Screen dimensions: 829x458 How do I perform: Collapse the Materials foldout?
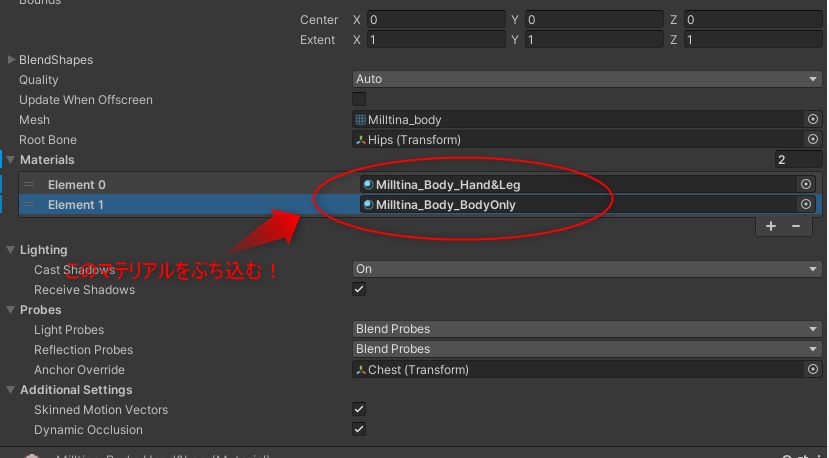pyautogui.click(x=11, y=160)
